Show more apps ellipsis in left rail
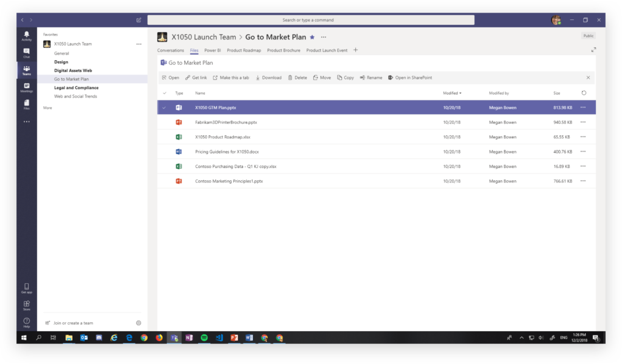 pos(27,121)
